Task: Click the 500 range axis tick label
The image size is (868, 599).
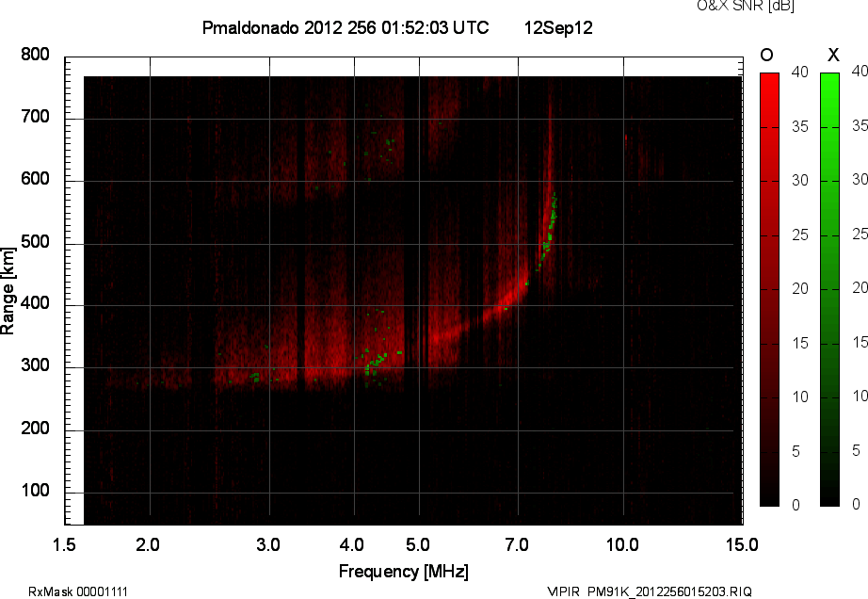Action: tap(36, 242)
